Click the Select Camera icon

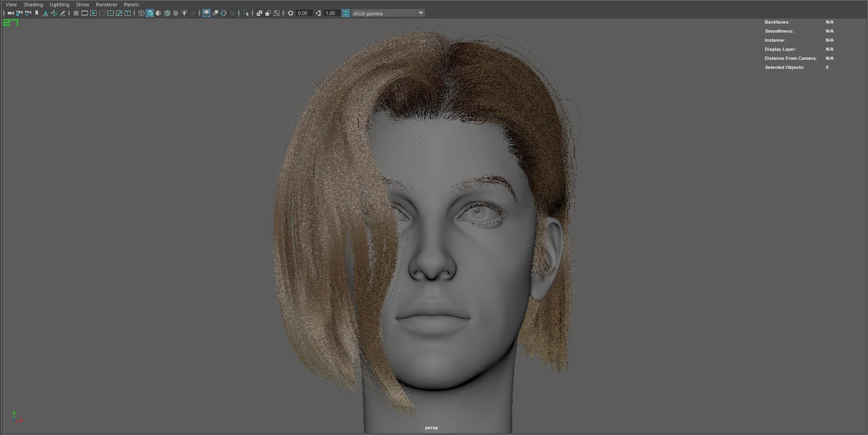[x=10, y=13]
